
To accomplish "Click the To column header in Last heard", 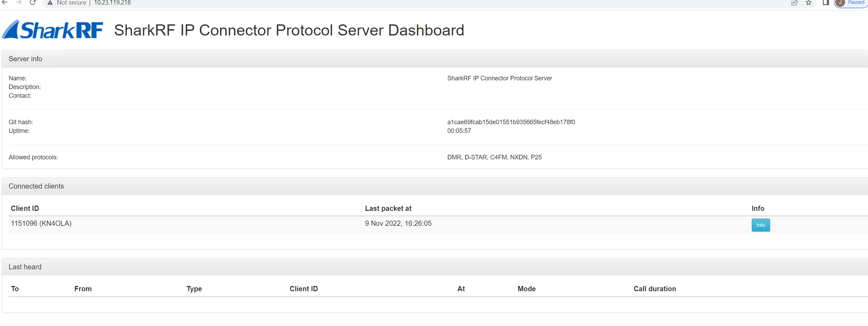I will tap(15, 289).
